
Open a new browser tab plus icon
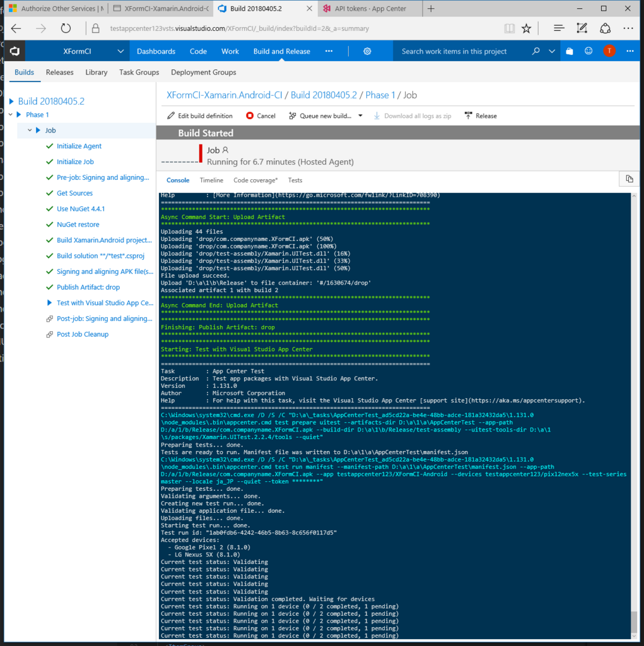(431, 9)
